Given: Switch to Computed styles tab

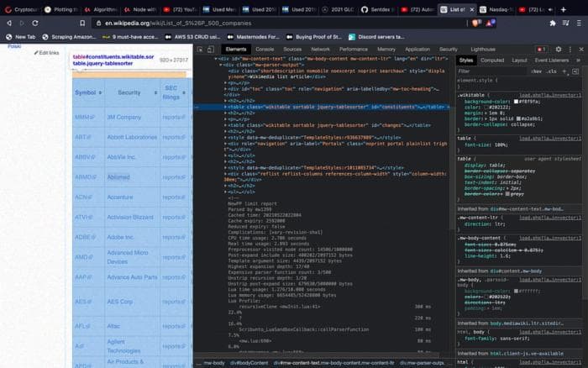Looking at the screenshot, I should pos(492,60).
